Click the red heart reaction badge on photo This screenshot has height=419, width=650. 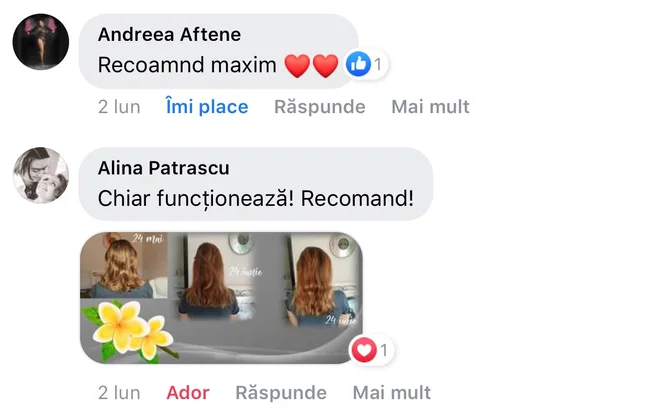pyautogui.click(x=364, y=350)
